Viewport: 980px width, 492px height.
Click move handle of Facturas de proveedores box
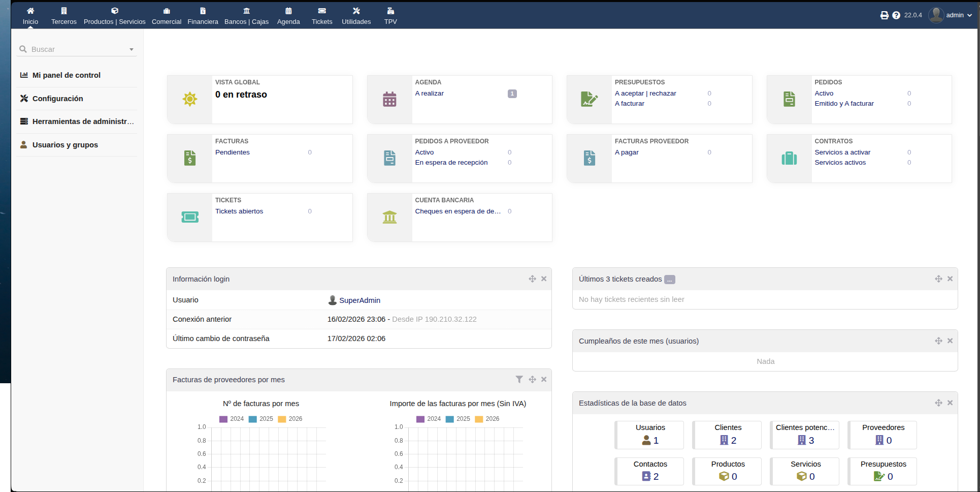click(532, 380)
